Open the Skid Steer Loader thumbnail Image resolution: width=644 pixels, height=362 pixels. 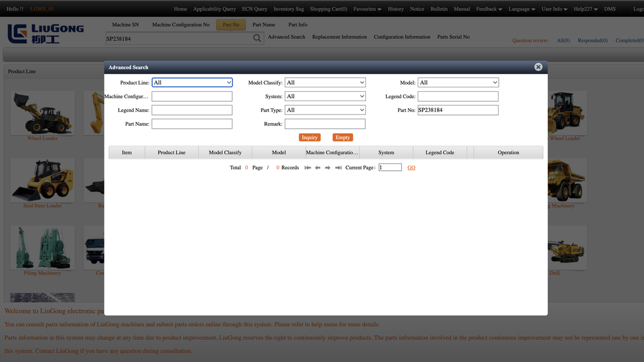(43, 180)
